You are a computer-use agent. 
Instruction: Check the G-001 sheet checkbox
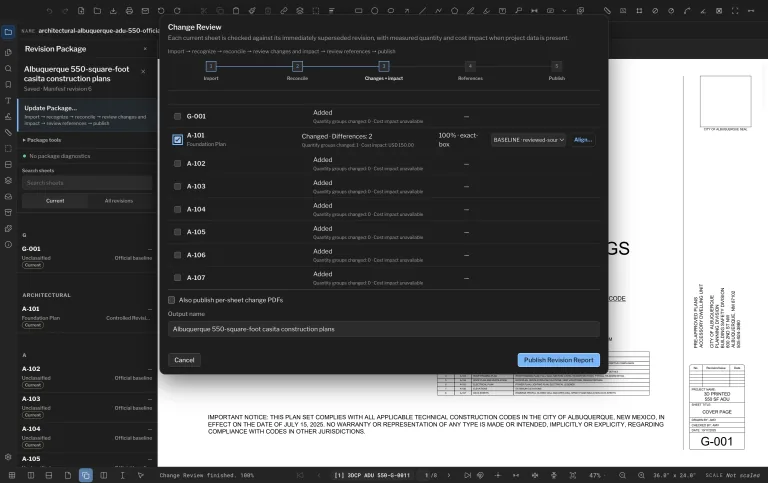coord(177,117)
